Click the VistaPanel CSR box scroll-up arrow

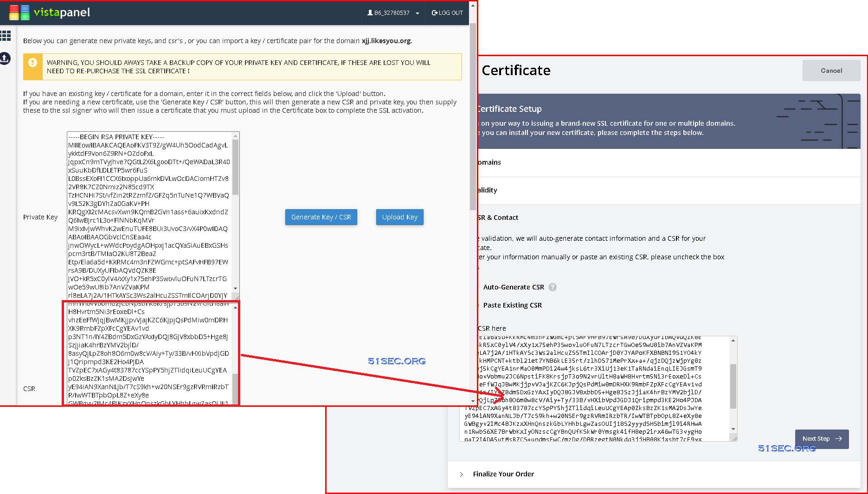pyautogui.click(x=236, y=308)
